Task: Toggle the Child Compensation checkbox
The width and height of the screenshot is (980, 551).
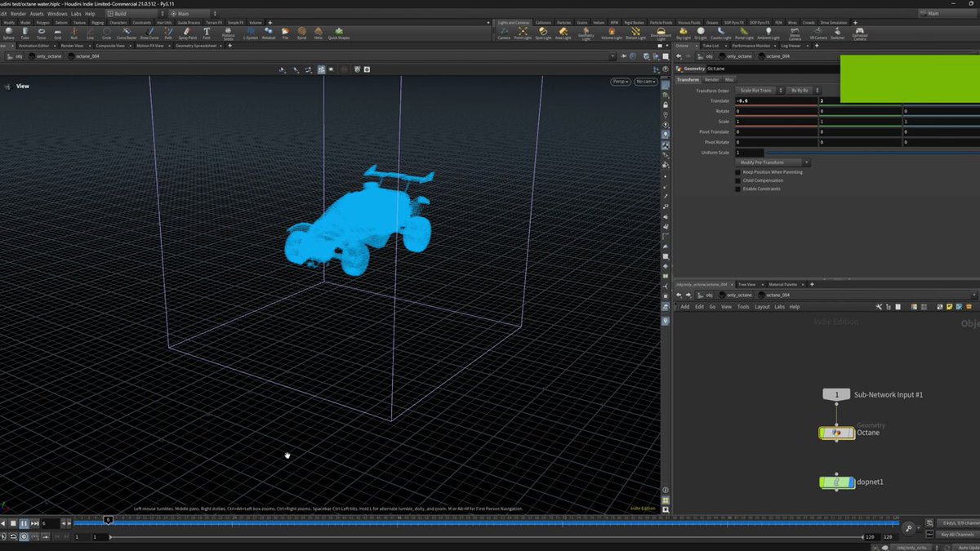Action: 738,180
